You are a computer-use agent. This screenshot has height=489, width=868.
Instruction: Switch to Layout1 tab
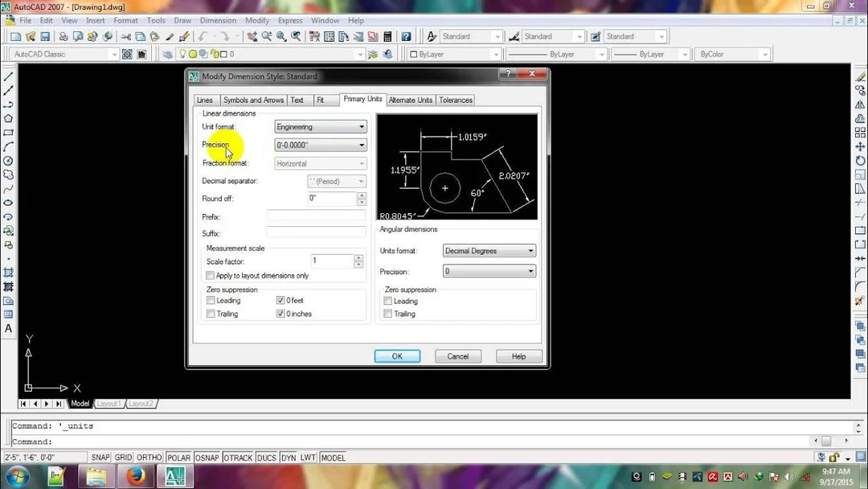point(108,404)
